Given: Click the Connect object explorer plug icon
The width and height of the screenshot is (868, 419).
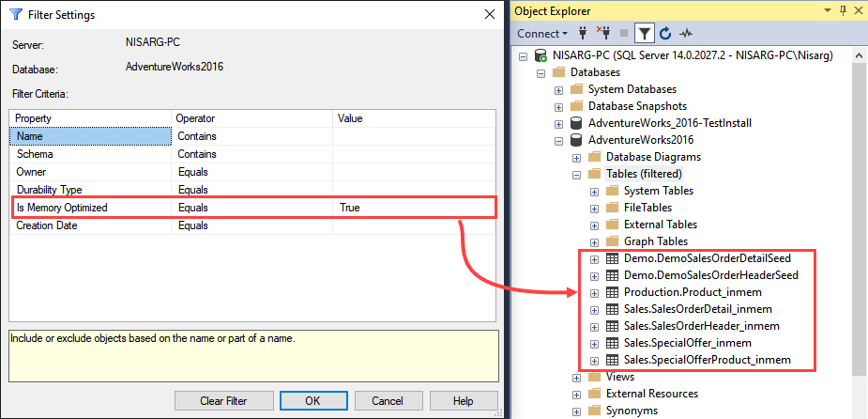Looking at the screenshot, I should coord(583,34).
